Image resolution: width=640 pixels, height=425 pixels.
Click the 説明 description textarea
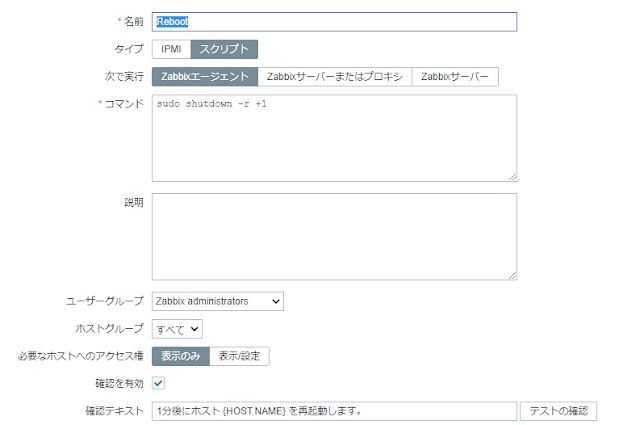334,236
